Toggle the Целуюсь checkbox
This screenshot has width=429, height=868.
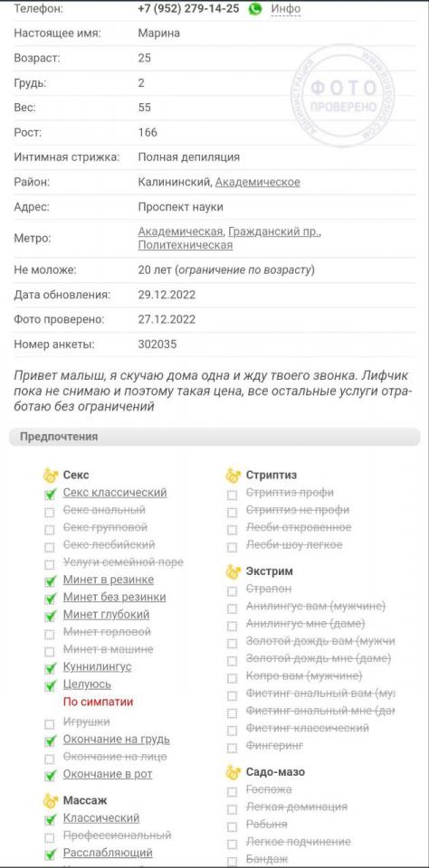50,685
